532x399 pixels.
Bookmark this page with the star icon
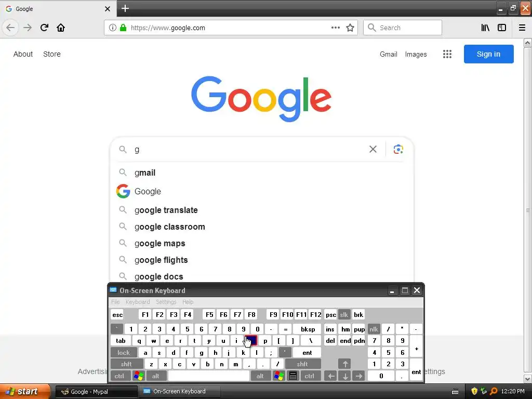pyautogui.click(x=350, y=28)
